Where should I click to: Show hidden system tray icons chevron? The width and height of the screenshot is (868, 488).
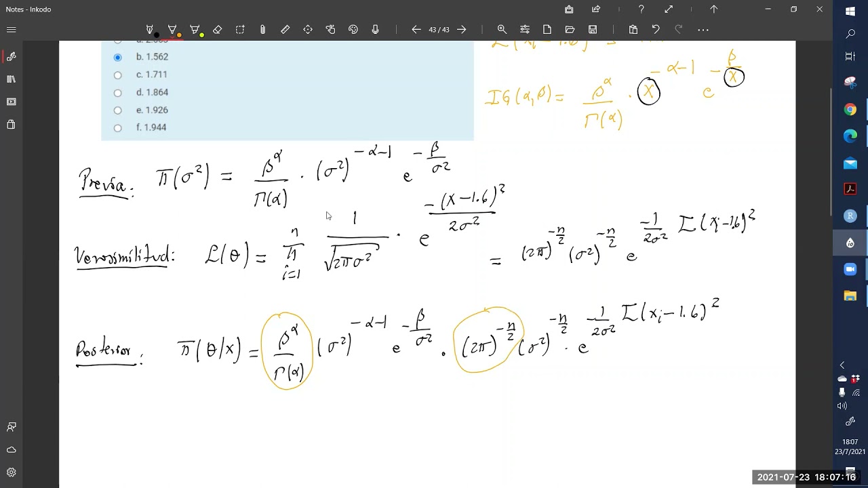coord(842,365)
